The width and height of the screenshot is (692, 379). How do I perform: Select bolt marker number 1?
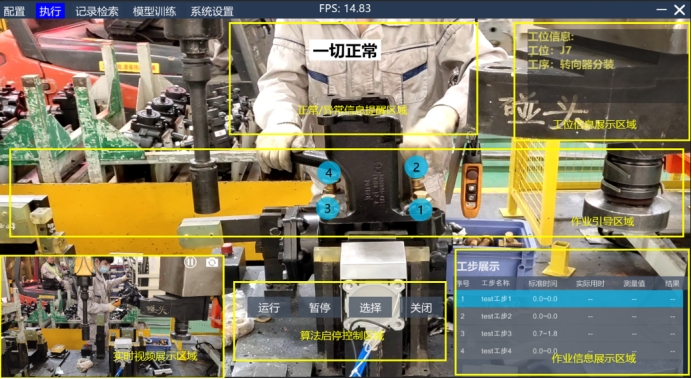420,210
